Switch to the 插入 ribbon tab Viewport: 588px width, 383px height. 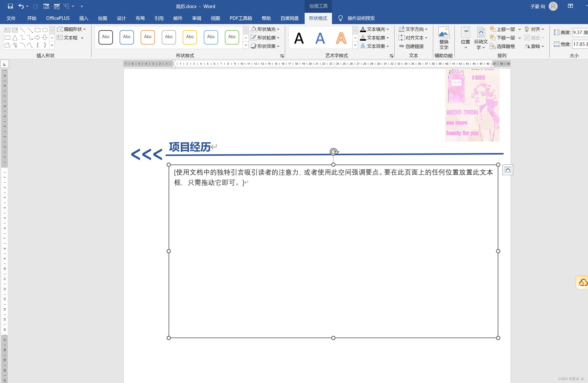pos(84,18)
